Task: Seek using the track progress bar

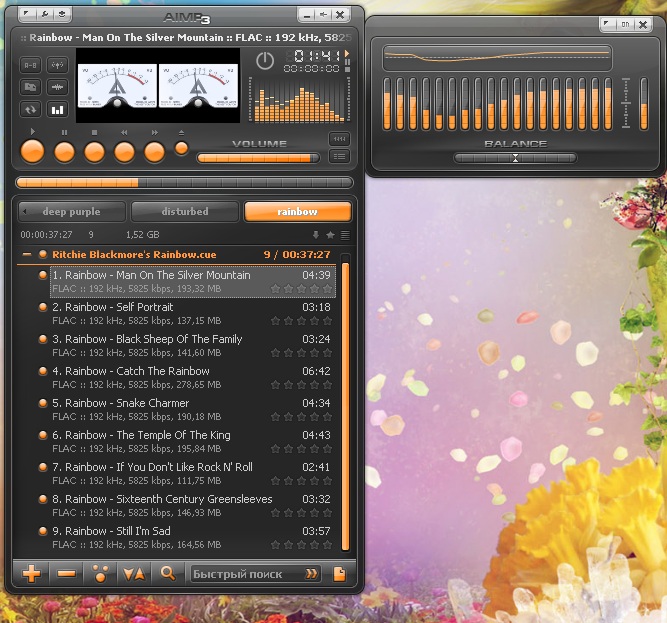Action: click(184, 183)
